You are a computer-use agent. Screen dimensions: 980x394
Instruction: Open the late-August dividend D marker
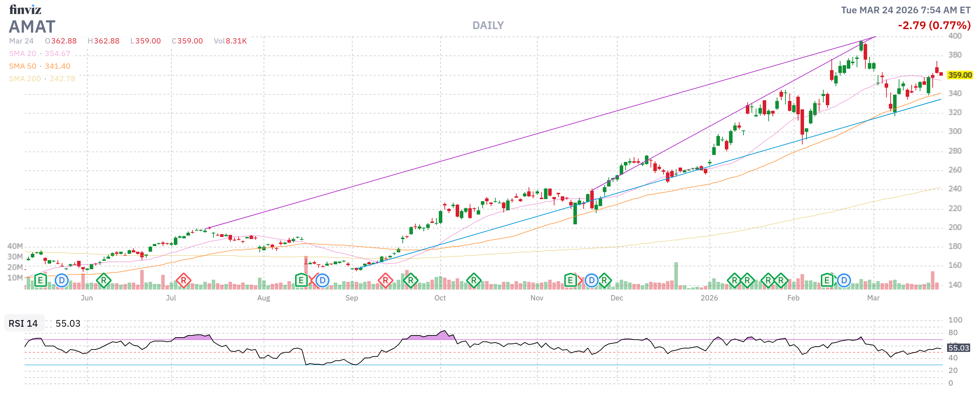pos(322,281)
